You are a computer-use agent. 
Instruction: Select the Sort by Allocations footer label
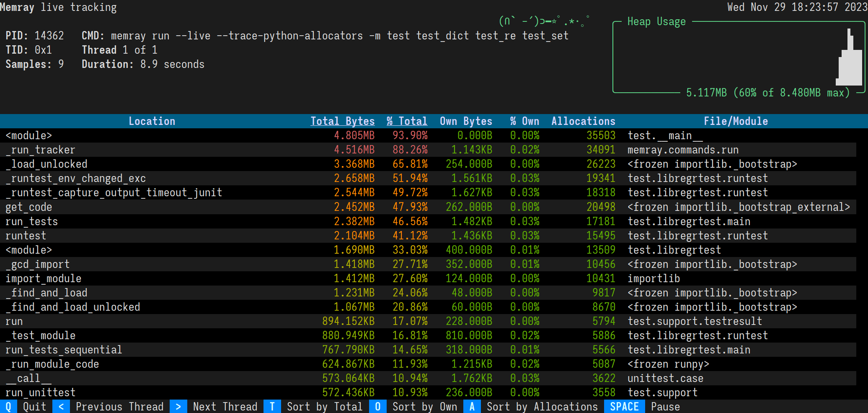pos(542,406)
